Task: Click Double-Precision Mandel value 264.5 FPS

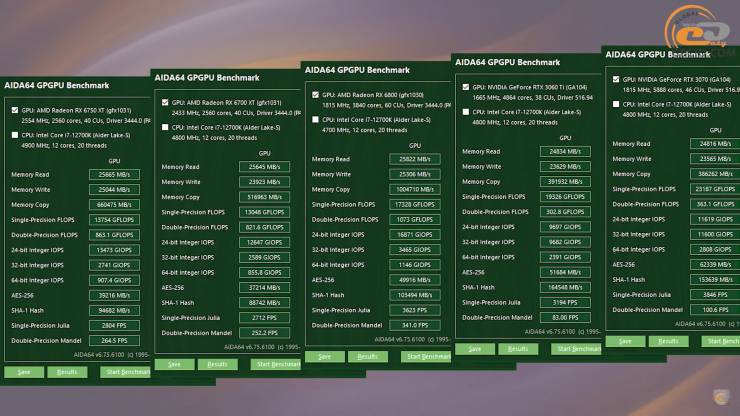Action: (x=114, y=341)
